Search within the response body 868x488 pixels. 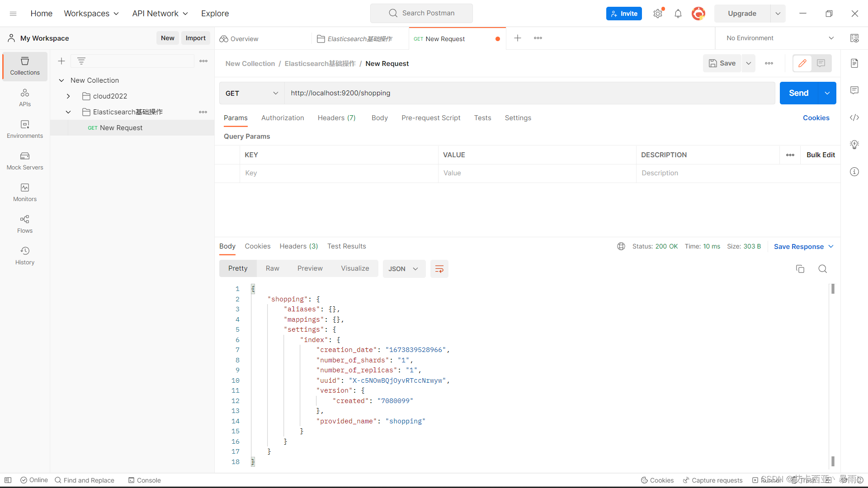tap(823, 269)
